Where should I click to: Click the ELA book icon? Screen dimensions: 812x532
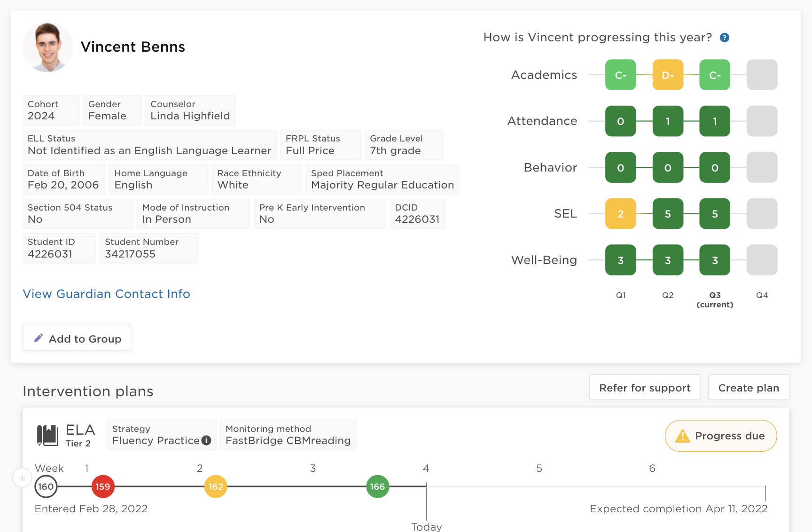pyautogui.click(x=47, y=435)
